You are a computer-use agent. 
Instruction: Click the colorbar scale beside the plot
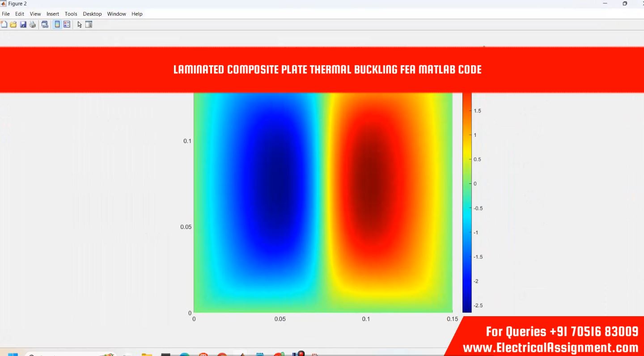[467, 201]
